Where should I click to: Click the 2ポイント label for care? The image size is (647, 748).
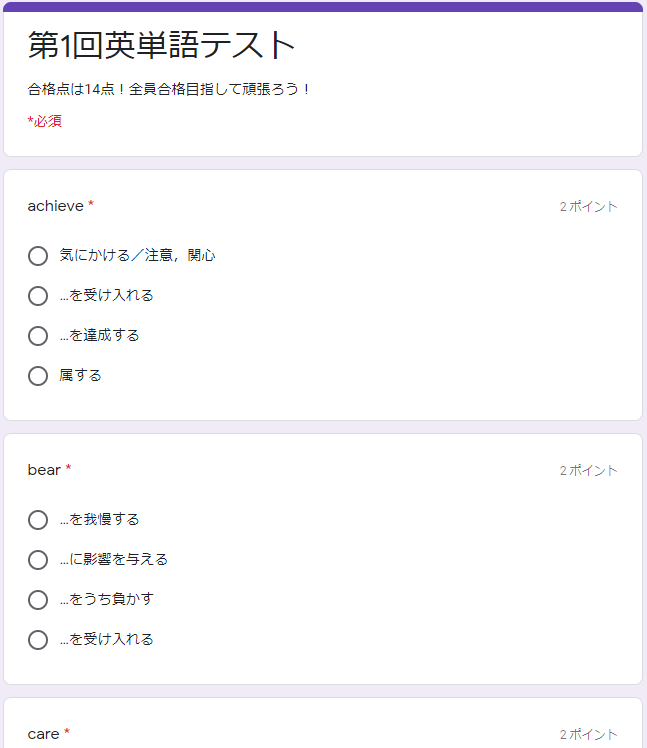[588, 735]
